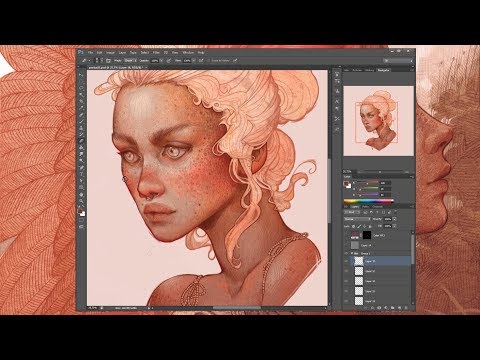Open the Flow slider arrow
The image size is (480, 360).
pyautogui.click(x=194, y=61)
